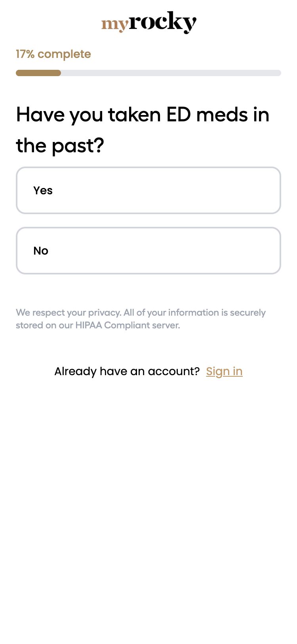Select the Yes answer option
This screenshot has height=644, width=297.
point(148,190)
